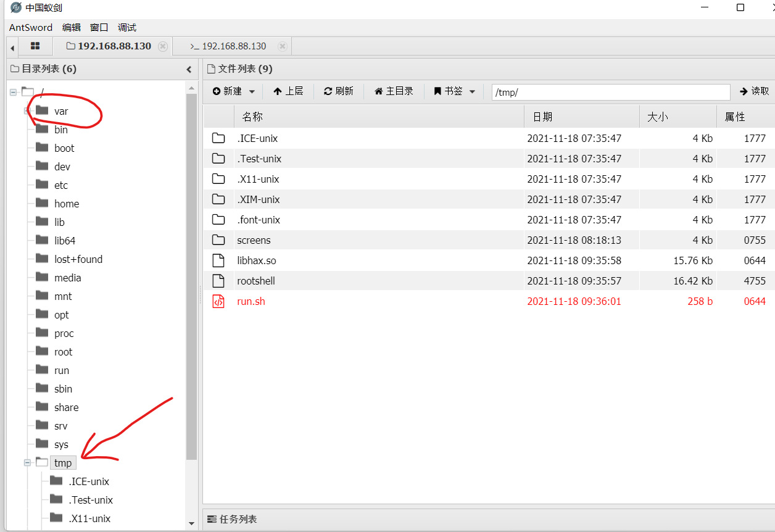Viewport: 775px width, 532px height.
Task: Select the .ICE-unix folder icon in file list
Action: [x=218, y=138]
